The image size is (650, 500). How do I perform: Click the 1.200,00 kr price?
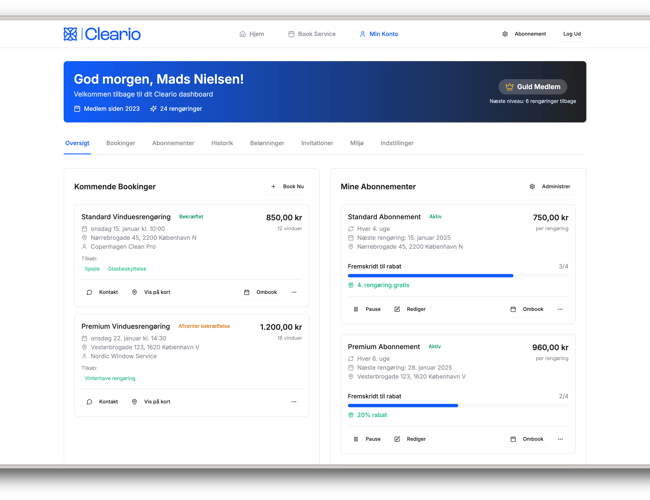tap(281, 327)
